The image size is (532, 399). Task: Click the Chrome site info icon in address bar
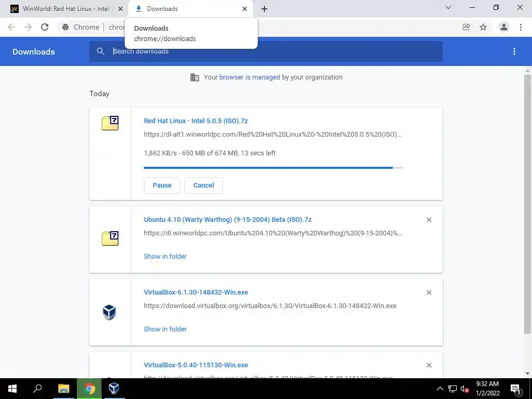[x=65, y=27]
